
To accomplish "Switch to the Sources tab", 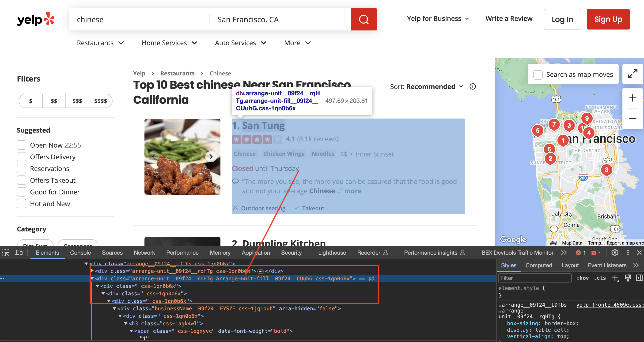I will pyautogui.click(x=112, y=253).
